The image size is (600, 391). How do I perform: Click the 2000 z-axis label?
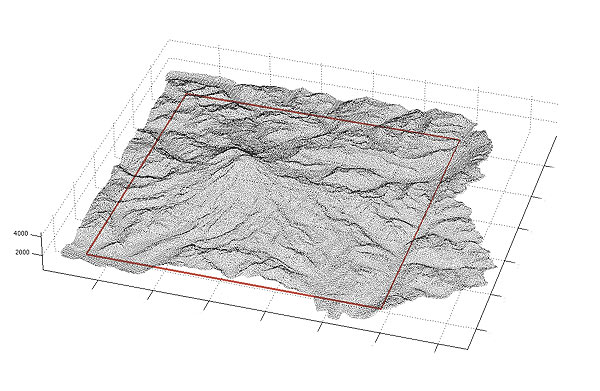pyautogui.click(x=23, y=253)
